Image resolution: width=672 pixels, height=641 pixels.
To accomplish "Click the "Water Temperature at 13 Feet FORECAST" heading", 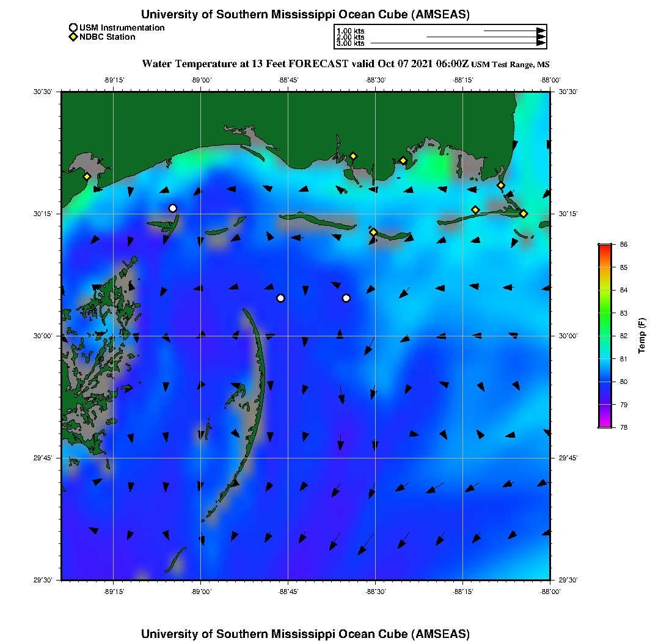I will point(244,63).
